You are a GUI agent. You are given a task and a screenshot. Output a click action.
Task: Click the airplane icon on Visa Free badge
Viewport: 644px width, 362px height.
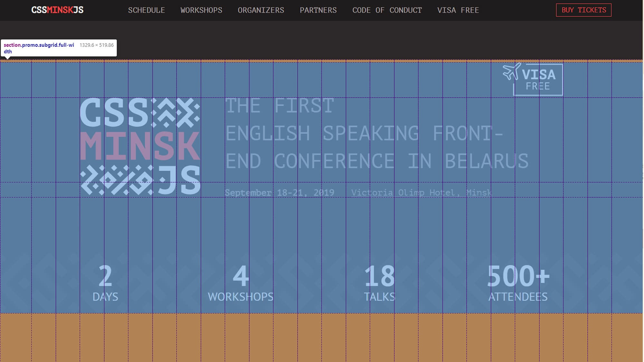click(x=511, y=71)
